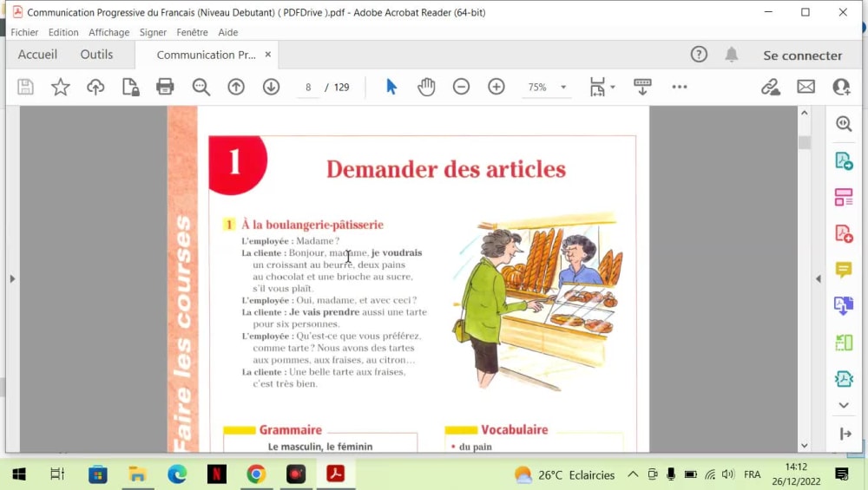868x490 pixels.
Task: Click the share with others person icon
Action: coord(841,87)
